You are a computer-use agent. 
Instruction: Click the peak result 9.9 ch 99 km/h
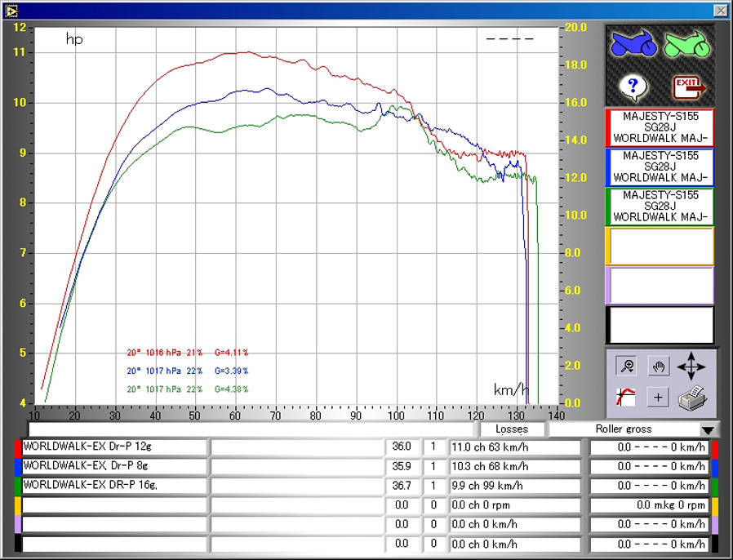click(514, 486)
